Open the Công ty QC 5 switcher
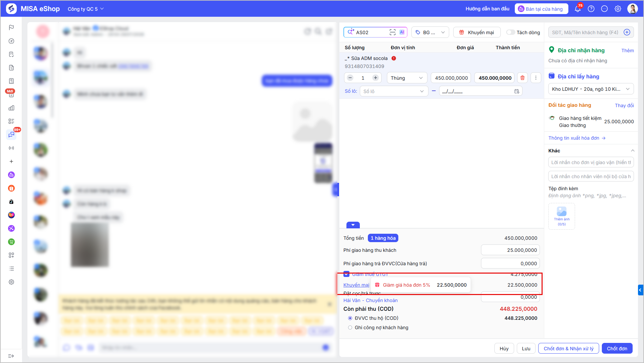The width and height of the screenshot is (644, 363). click(x=86, y=9)
